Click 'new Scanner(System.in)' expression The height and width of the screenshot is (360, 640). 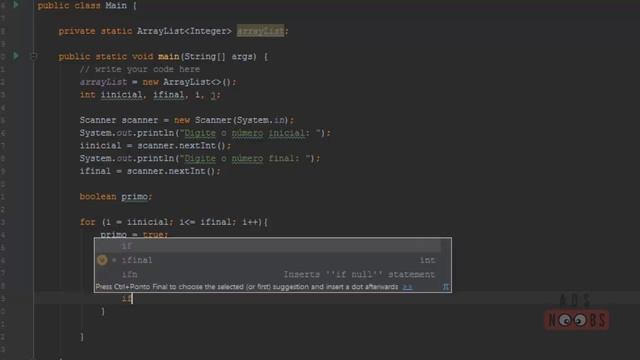[231, 120]
